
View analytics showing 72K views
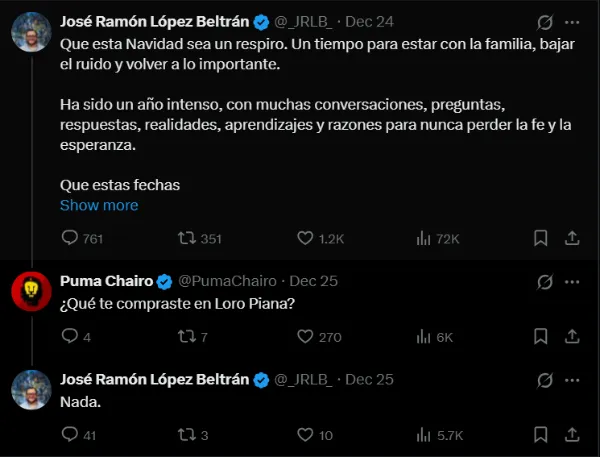(x=423, y=239)
